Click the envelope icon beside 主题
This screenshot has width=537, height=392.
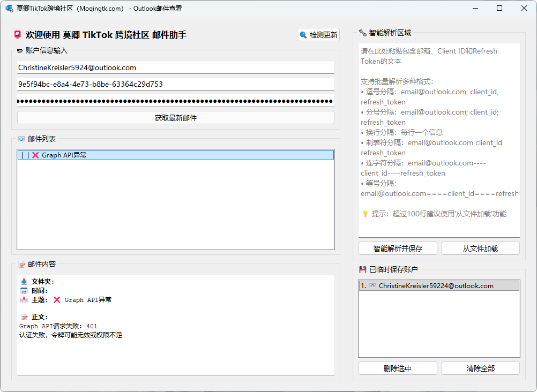[x=24, y=299]
